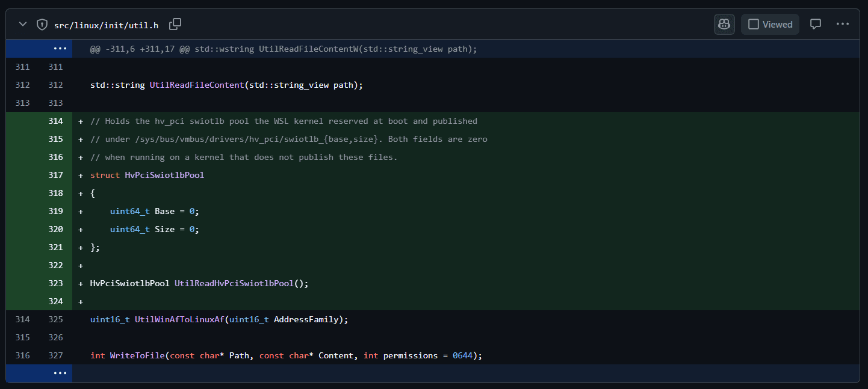This screenshot has height=389, width=868.
Task: Copy the file path with copy icon
Action: (x=175, y=25)
